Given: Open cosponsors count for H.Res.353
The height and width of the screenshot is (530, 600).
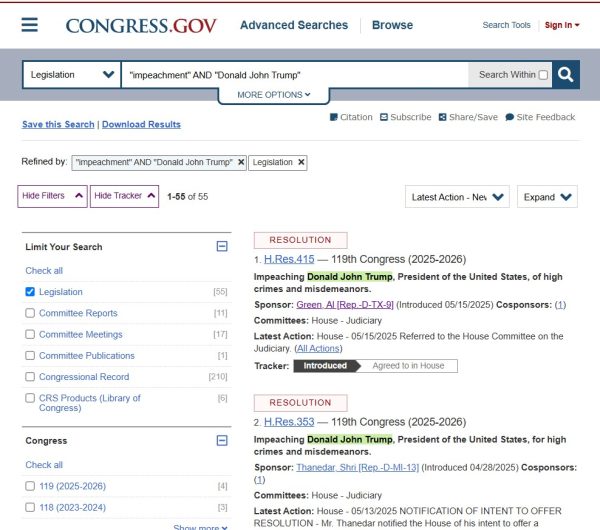Looking at the screenshot, I should tap(259, 479).
